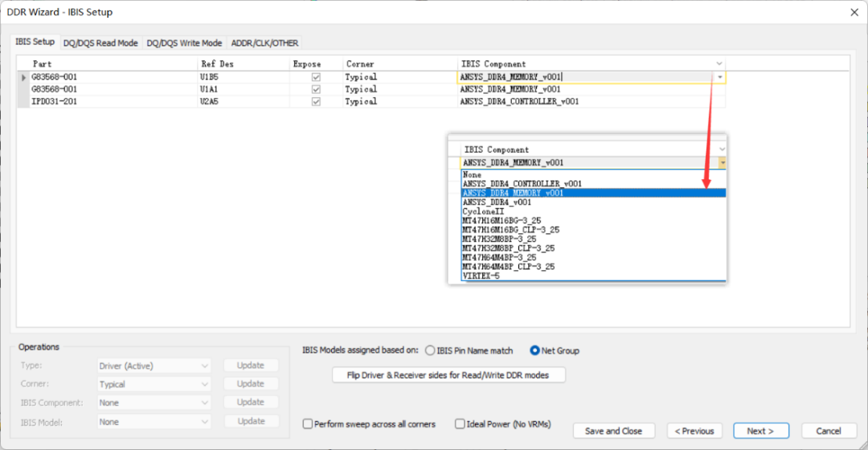
Task: Select Net Group radio button
Action: 534,350
